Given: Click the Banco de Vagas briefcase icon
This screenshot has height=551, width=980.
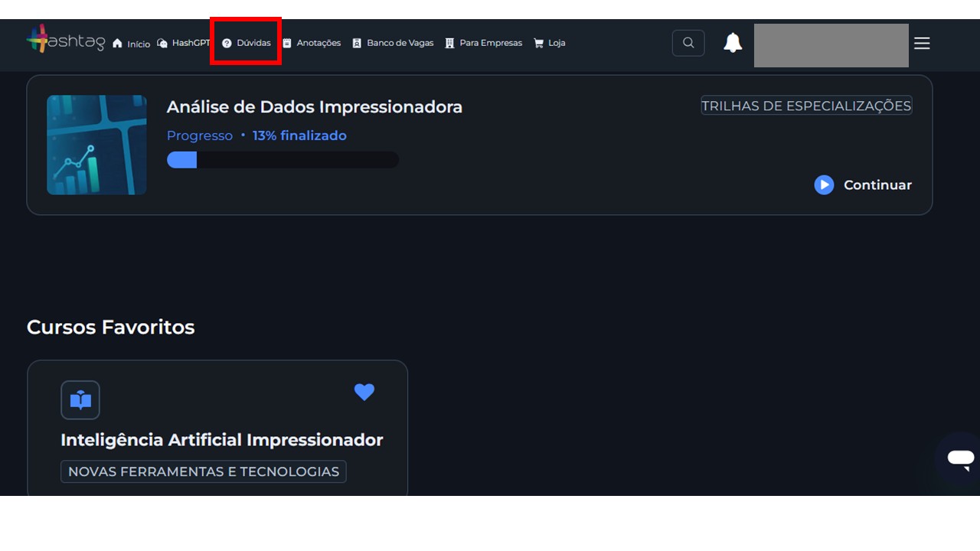Looking at the screenshot, I should (356, 43).
